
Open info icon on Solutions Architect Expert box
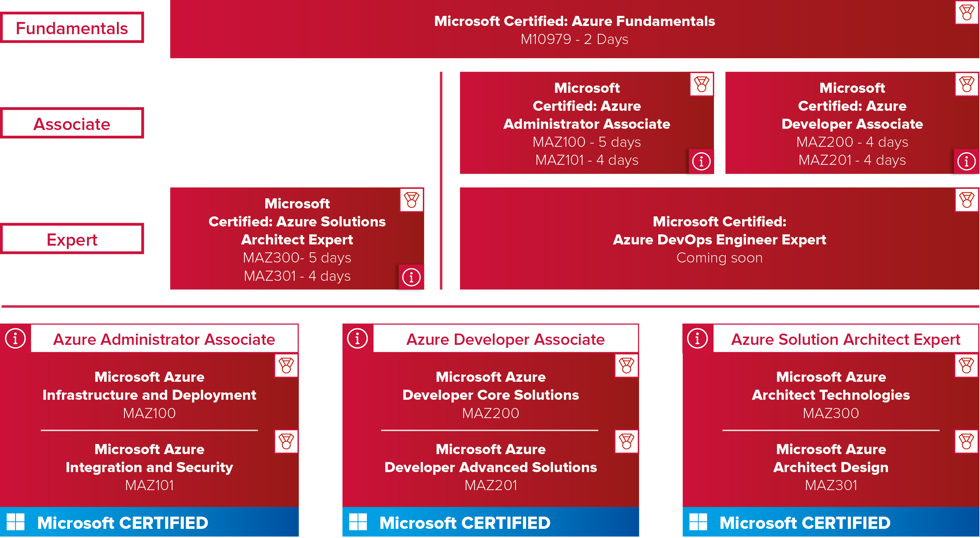(411, 277)
